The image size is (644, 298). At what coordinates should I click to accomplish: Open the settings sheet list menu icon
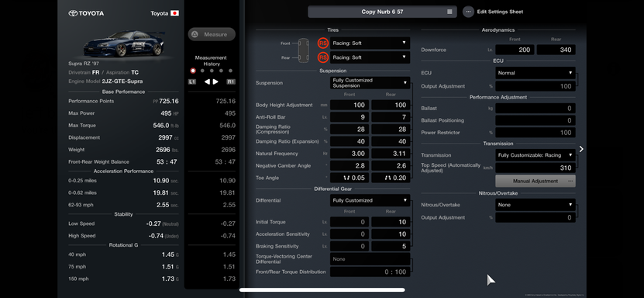(449, 12)
